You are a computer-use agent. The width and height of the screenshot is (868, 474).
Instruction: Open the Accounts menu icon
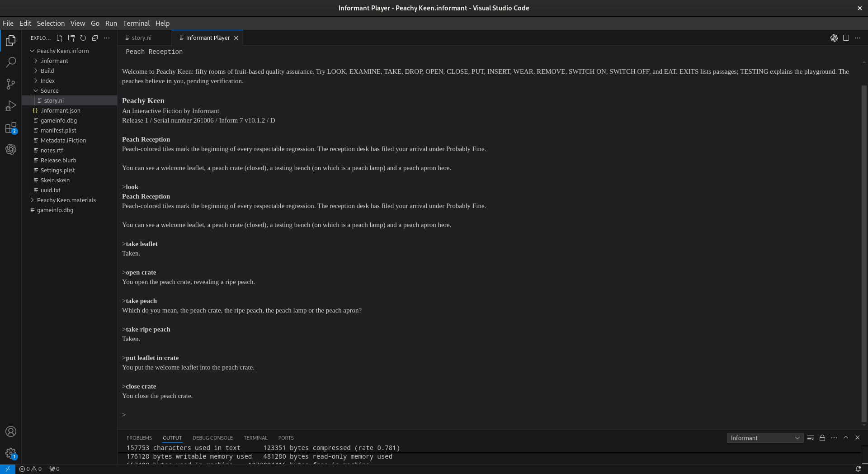point(11,431)
